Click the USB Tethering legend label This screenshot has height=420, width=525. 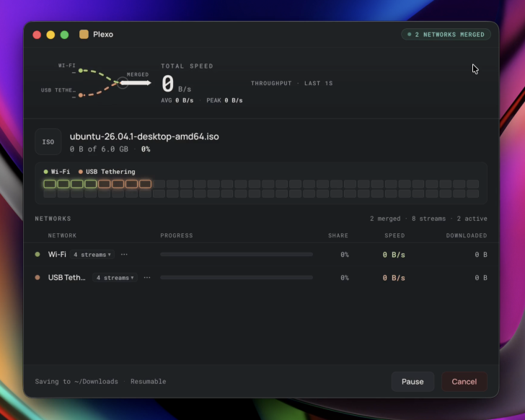click(x=107, y=172)
